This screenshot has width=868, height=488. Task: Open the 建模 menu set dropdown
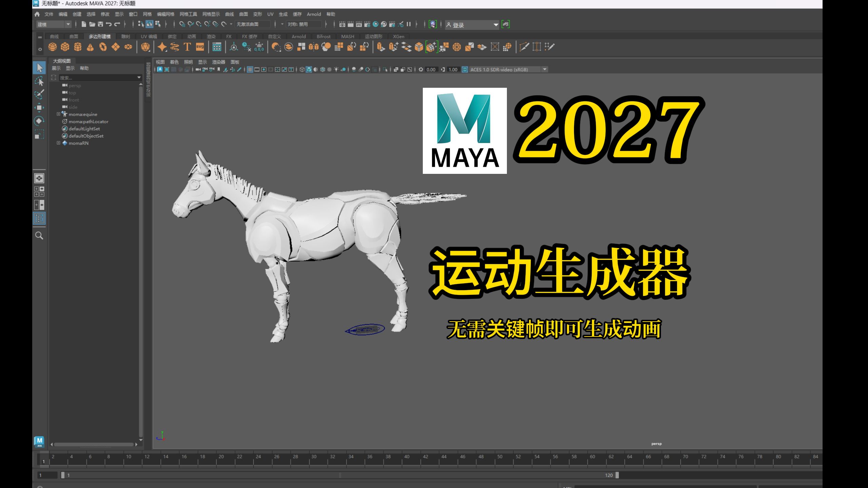click(68, 24)
